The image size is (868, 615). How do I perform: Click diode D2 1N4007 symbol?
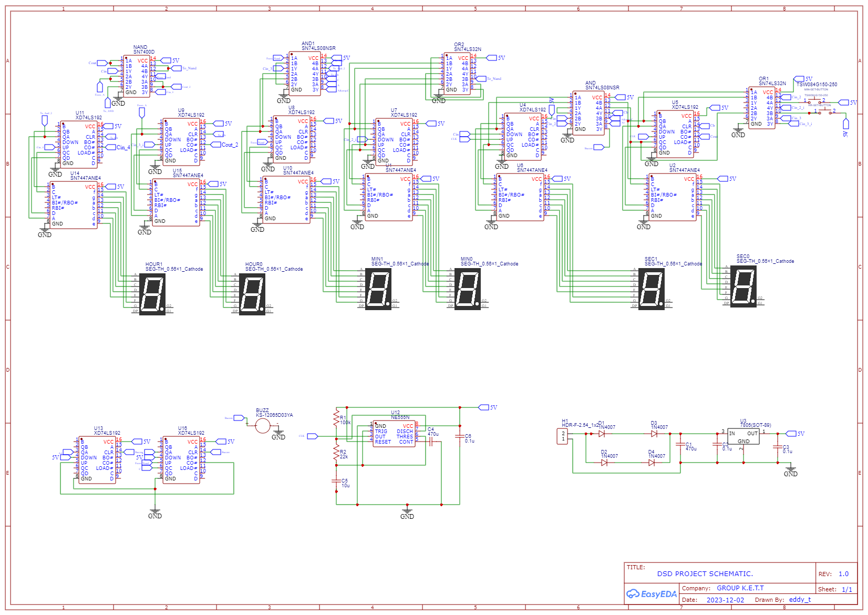(604, 463)
